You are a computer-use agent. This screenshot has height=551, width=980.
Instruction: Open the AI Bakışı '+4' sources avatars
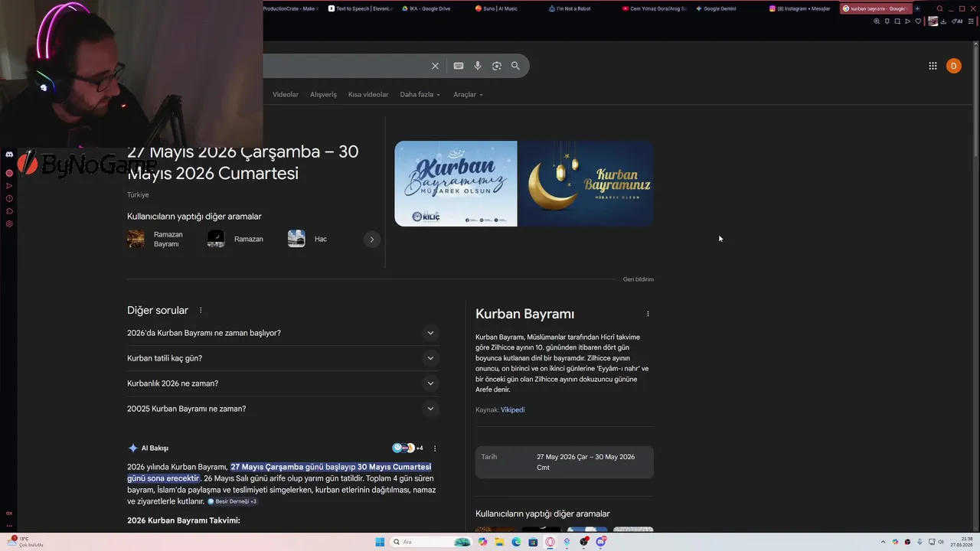[407, 448]
